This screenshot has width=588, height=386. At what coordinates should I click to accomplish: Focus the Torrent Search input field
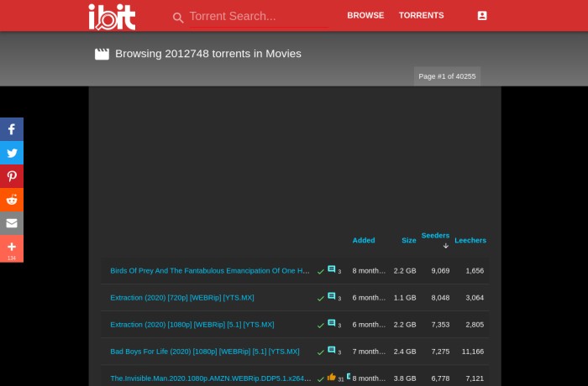259,17
